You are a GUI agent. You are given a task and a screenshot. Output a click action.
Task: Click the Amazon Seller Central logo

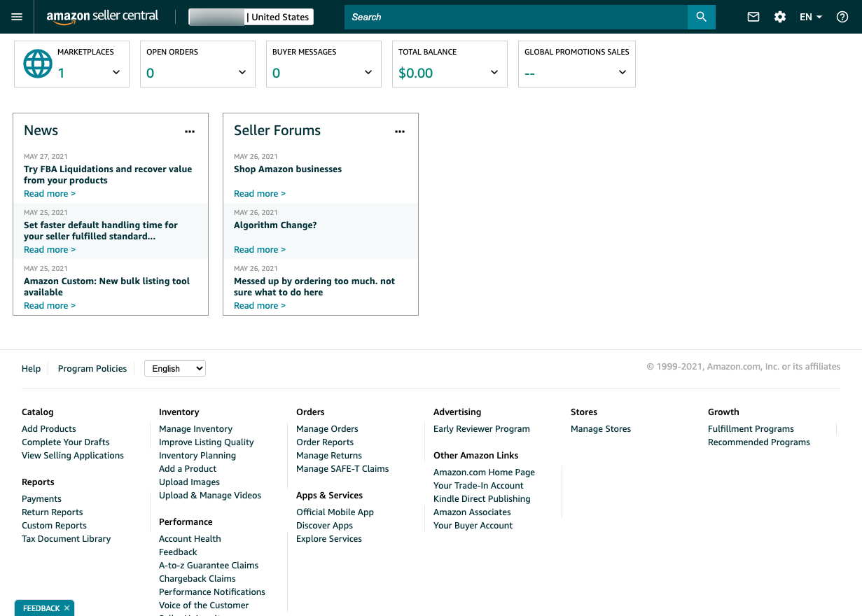(102, 17)
